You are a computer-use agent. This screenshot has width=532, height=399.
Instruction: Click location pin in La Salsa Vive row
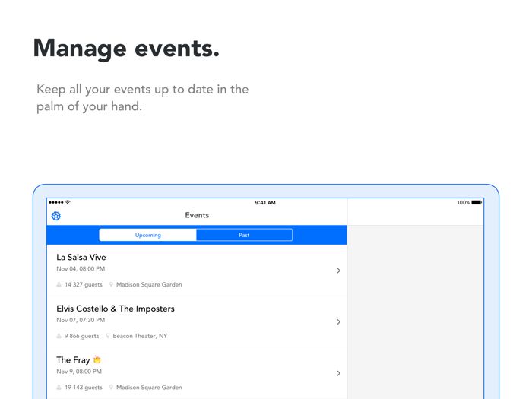[x=111, y=285]
